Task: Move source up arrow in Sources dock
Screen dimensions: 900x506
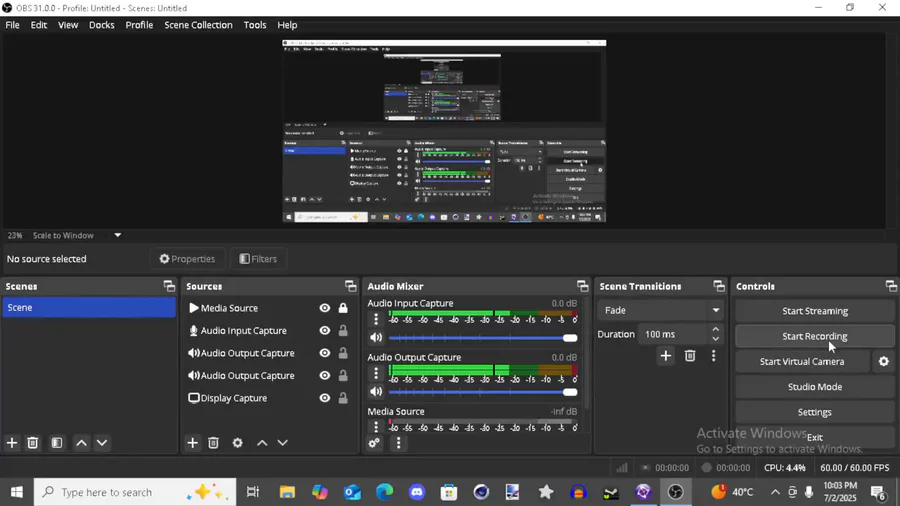Action: pos(262,443)
